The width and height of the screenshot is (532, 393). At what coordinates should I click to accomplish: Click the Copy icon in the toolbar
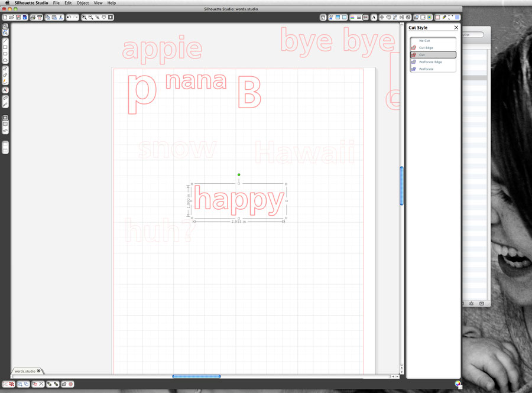pos(47,17)
